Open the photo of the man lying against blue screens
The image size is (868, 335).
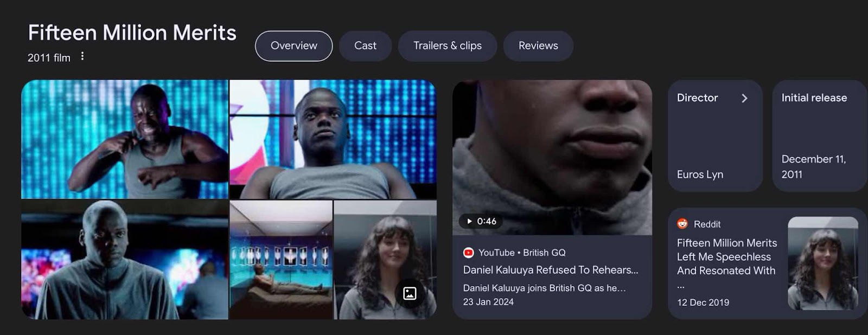coord(333,139)
